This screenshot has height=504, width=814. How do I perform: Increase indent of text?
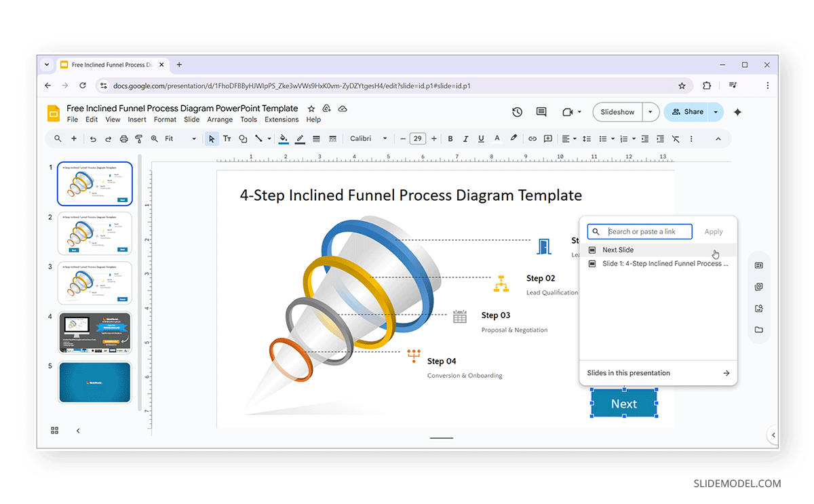[660, 138]
